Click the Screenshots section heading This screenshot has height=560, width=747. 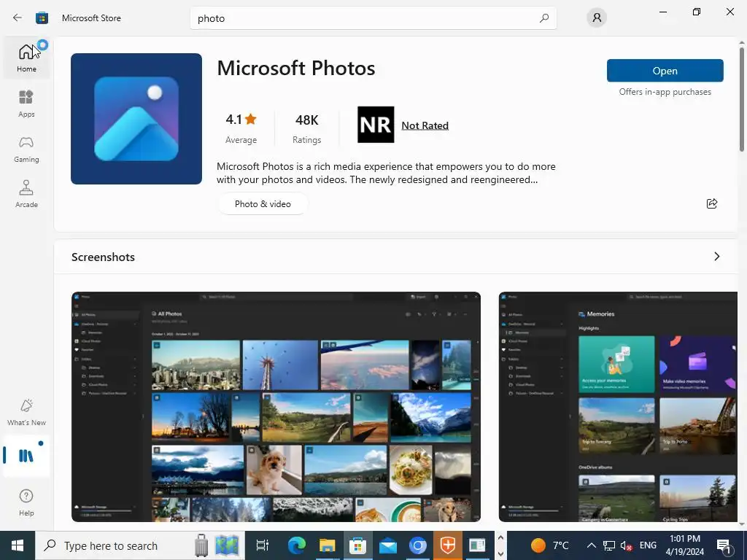click(103, 257)
